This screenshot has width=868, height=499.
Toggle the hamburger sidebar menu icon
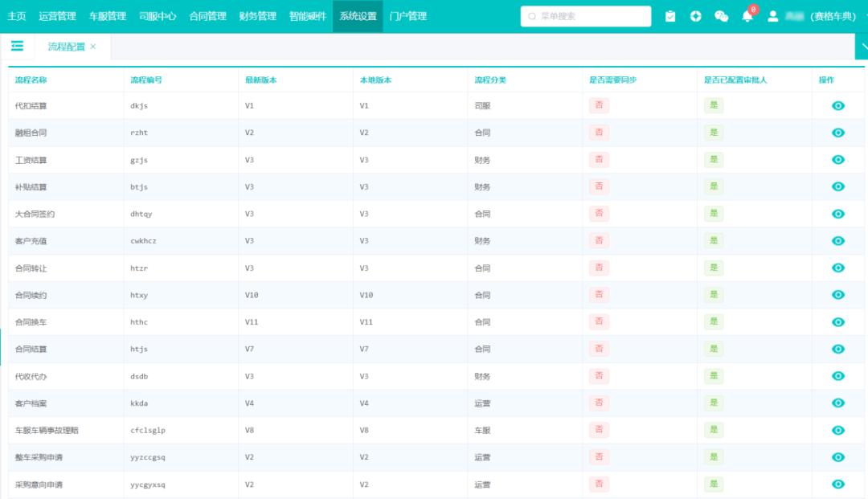[17, 46]
